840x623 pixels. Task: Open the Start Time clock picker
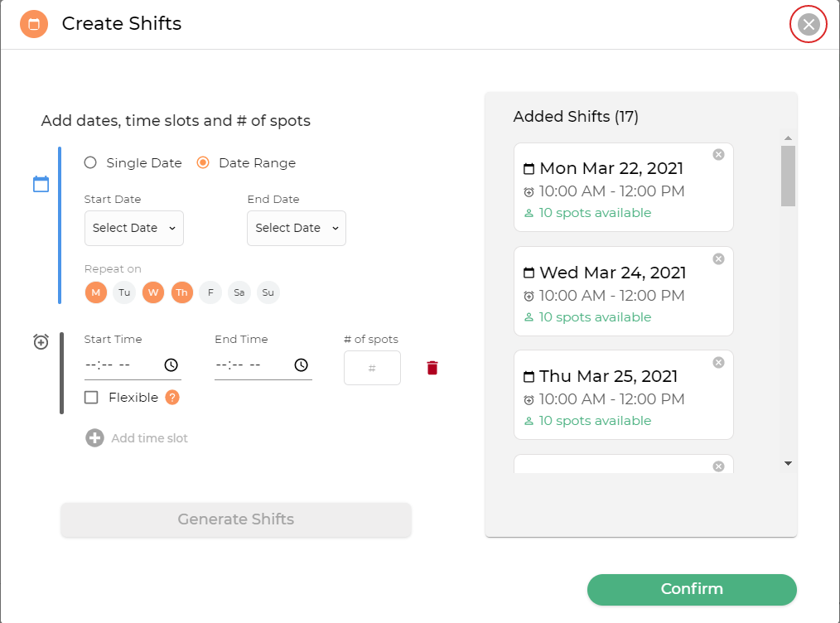point(171,365)
